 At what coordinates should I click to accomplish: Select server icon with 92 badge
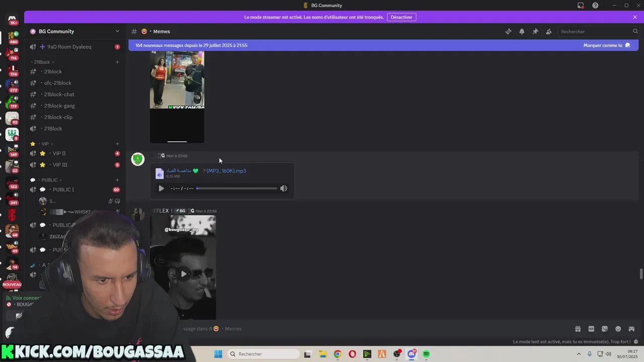(12, 118)
